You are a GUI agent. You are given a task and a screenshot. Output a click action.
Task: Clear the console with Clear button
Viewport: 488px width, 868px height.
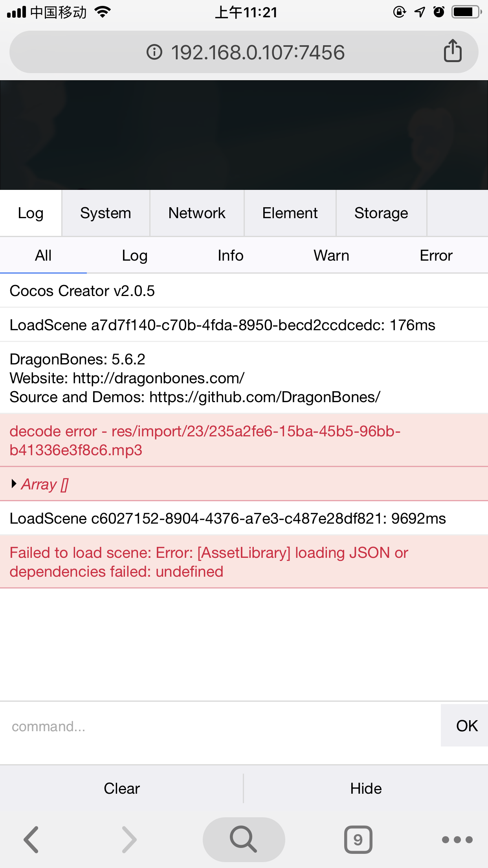(x=122, y=789)
